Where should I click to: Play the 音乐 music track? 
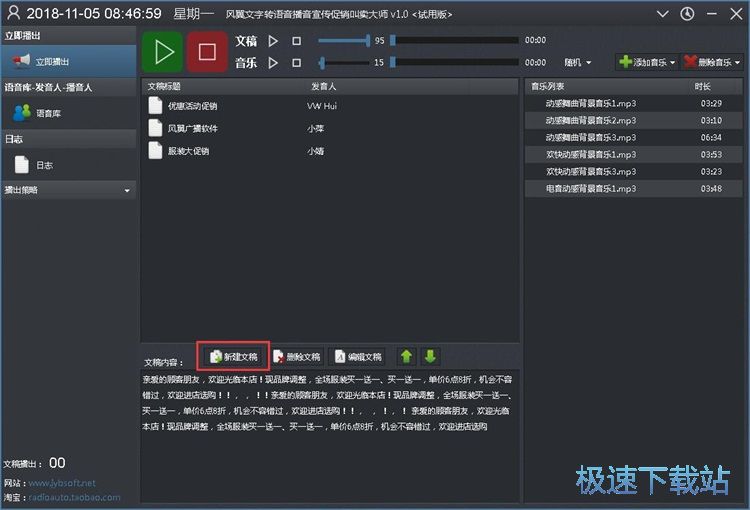click(x=273, y=63)
